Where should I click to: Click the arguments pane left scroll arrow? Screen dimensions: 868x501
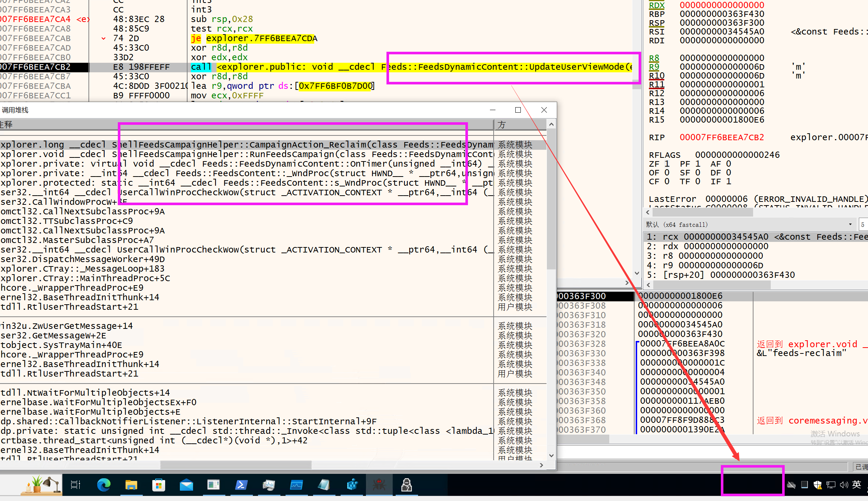[648, 285]
